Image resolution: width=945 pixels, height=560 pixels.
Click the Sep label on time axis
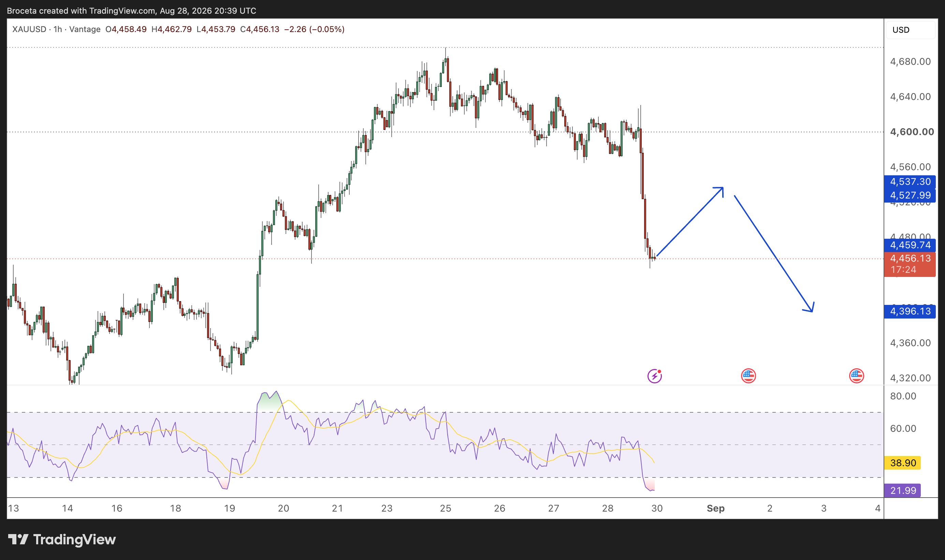point(715,508)
